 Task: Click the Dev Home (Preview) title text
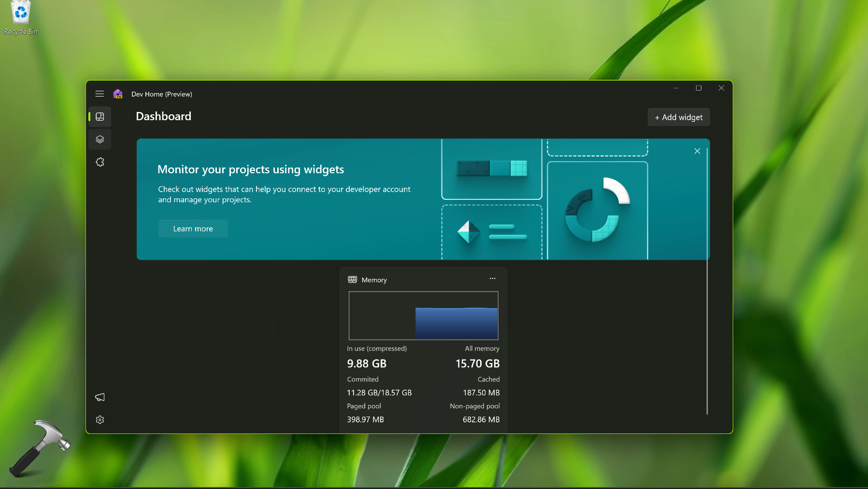coord(162,94)
